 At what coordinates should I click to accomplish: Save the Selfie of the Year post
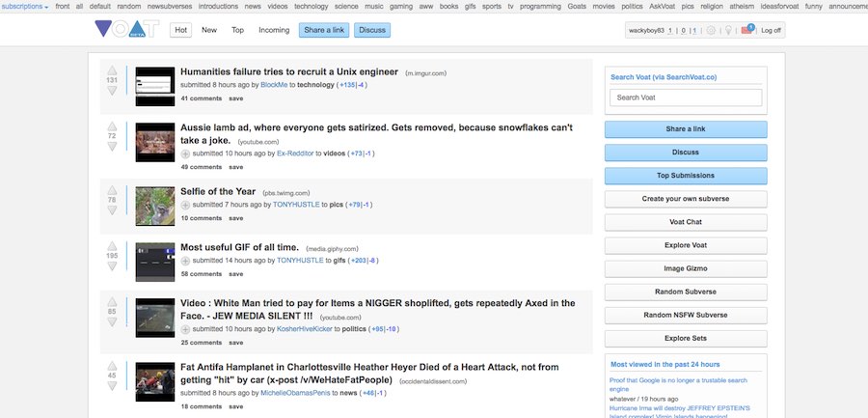tap(235, 218)
